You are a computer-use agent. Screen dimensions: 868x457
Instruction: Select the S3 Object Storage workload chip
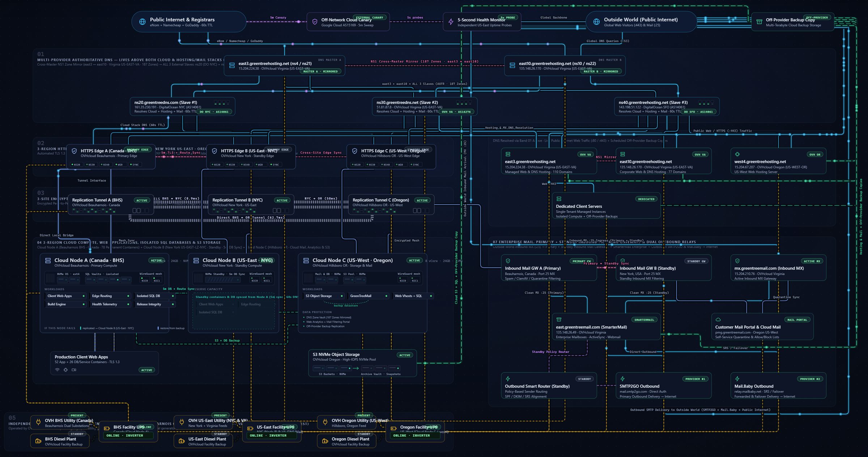point(324,296)
